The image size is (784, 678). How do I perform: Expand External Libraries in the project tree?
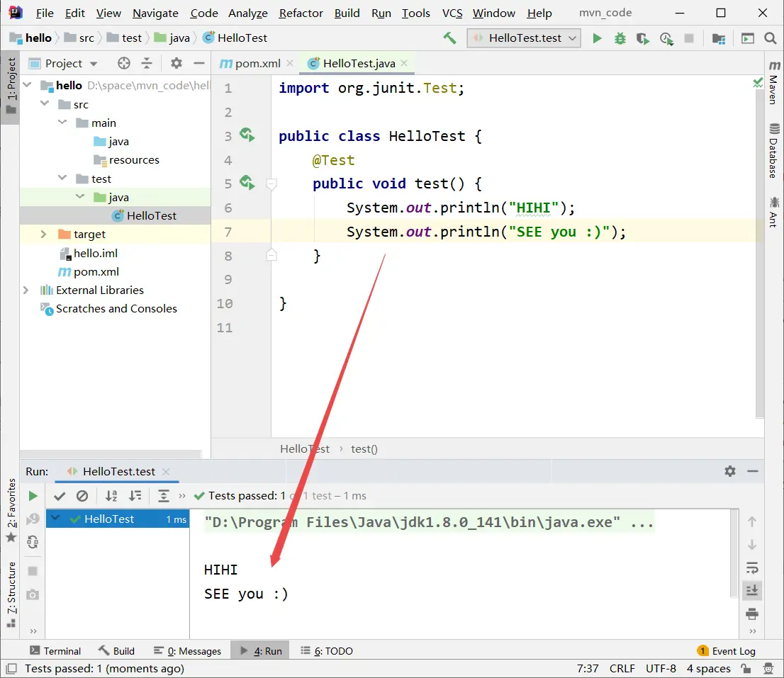[x=26, y=290]
